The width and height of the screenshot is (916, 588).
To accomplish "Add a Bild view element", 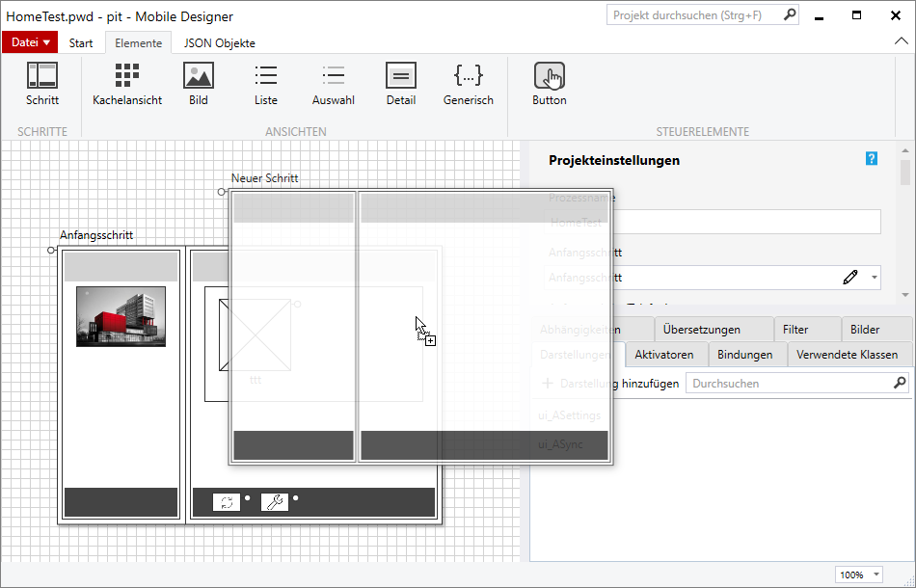I will (199, 84).
